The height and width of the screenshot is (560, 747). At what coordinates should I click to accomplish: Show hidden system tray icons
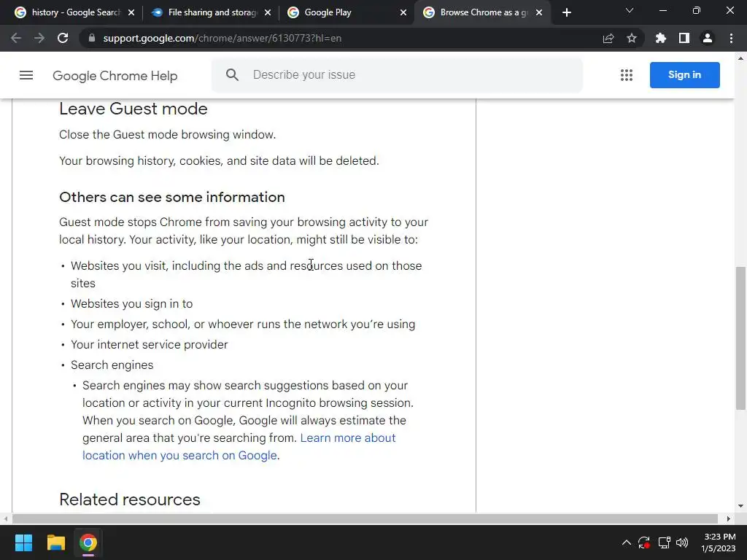click(x=627, y=542)
